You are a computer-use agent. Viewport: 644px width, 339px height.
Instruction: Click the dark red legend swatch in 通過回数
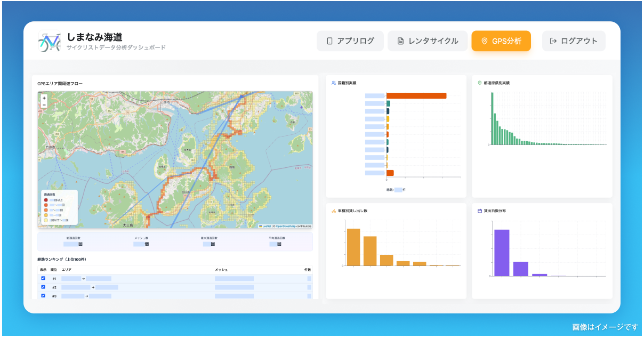46,200
